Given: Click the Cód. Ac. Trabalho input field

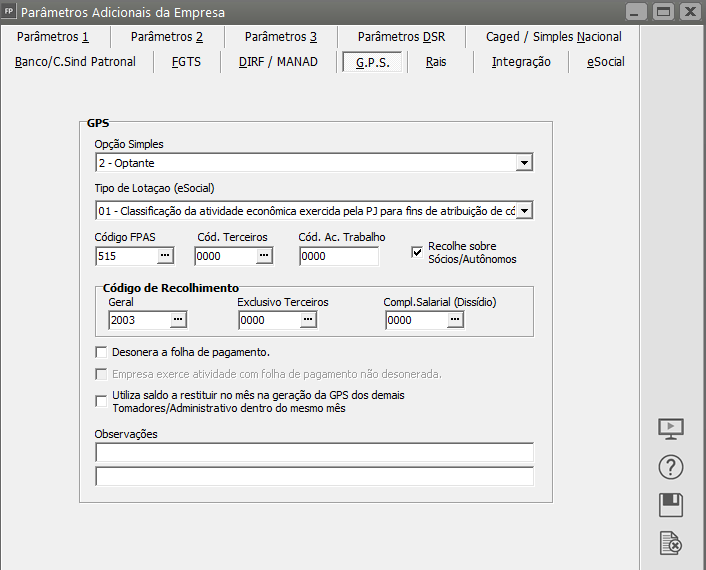Looking at the screenshot, I should coord(339,256).
